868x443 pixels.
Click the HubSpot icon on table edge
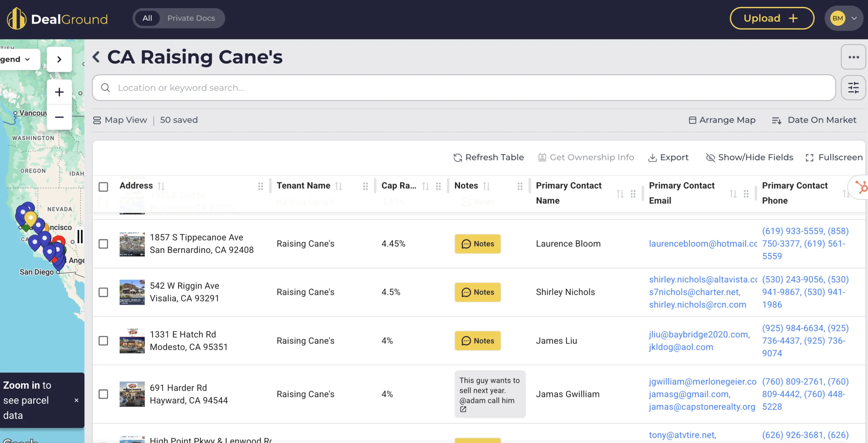[x=861, y=187]
